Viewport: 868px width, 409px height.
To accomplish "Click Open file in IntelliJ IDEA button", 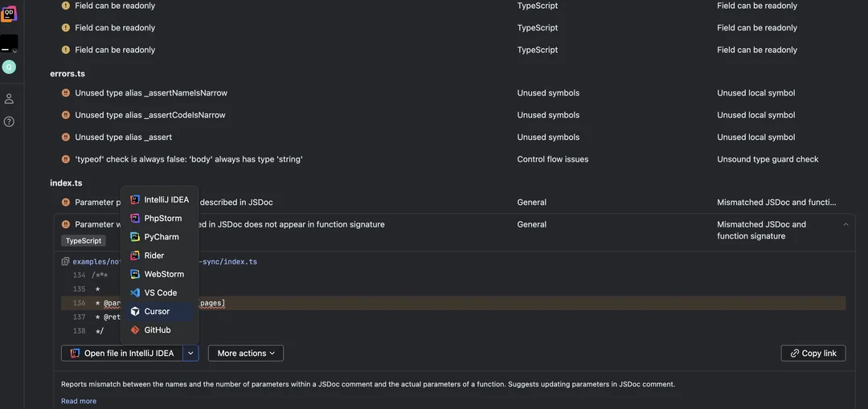I will (122, 353).
